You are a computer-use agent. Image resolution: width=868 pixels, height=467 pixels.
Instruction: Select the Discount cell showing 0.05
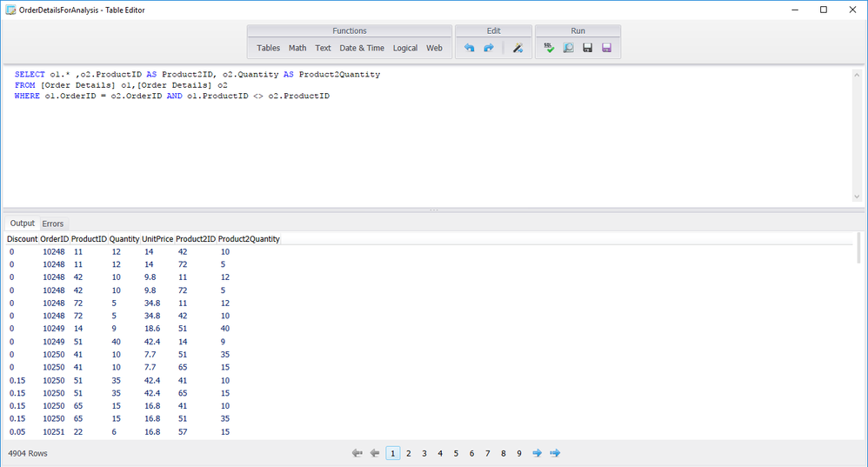pyautogui.click(x=17, y=431)
